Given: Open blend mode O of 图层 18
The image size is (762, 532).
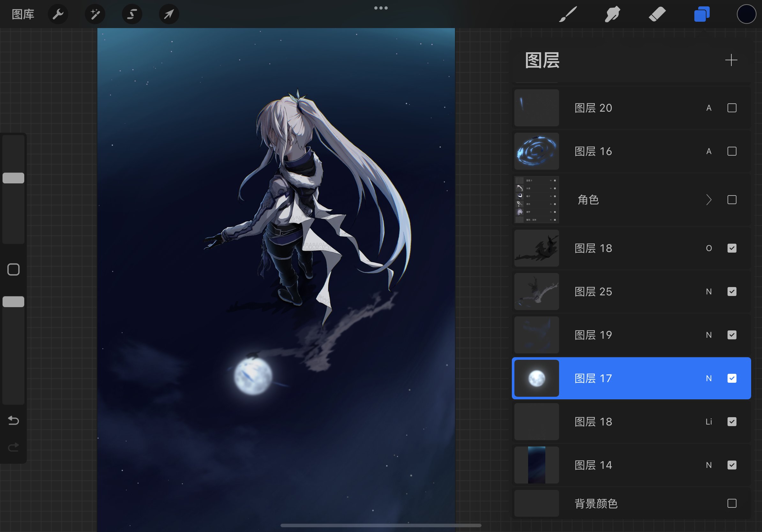Looking at the screenshot, I should tap(709, 248).
